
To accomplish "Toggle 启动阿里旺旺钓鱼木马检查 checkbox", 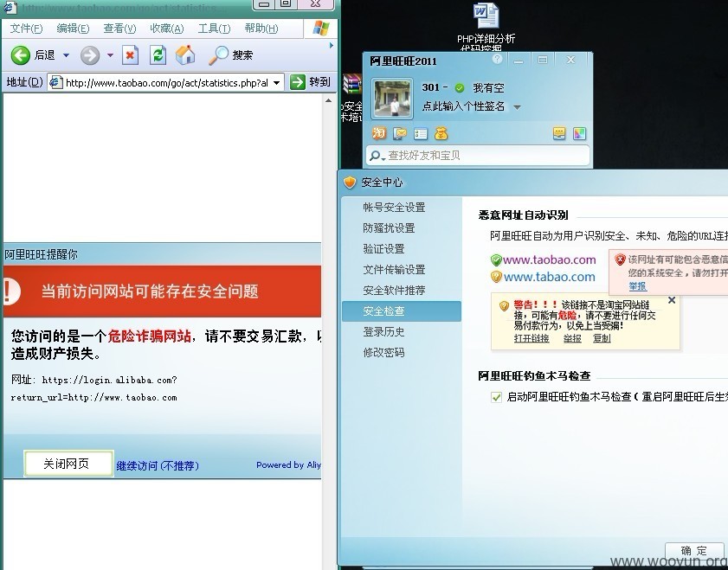I will point(496,398).
